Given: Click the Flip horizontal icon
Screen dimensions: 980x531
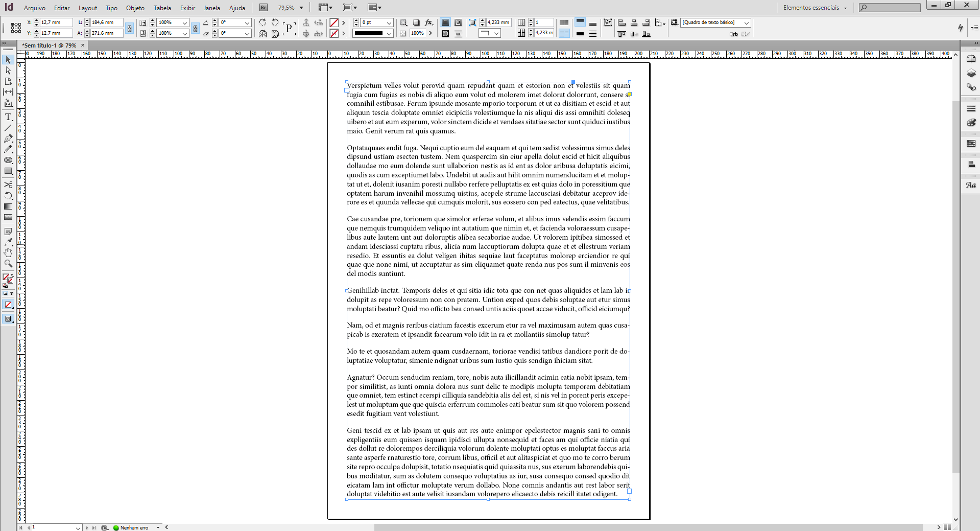Looking at the screenshot, I should pyautogui.click(x=262, y=34).
